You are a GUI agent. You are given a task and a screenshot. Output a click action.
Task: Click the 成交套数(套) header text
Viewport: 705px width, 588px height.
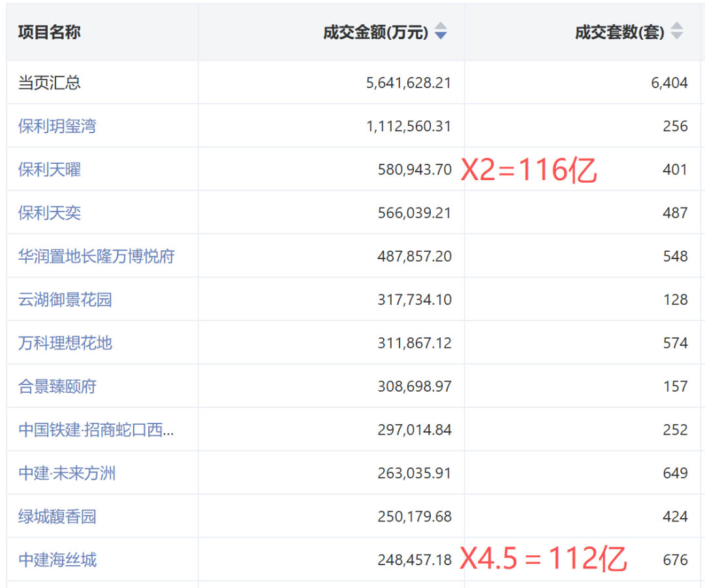[x=619, y=32]
